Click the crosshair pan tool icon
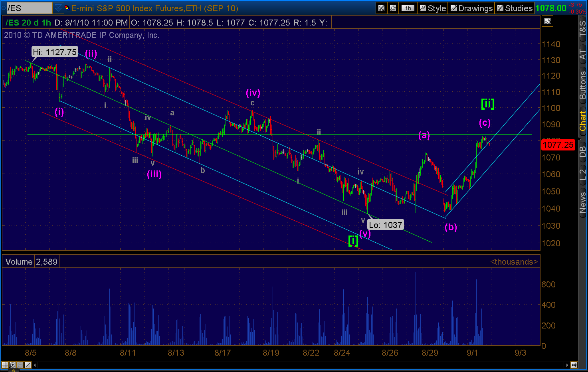 5,365
